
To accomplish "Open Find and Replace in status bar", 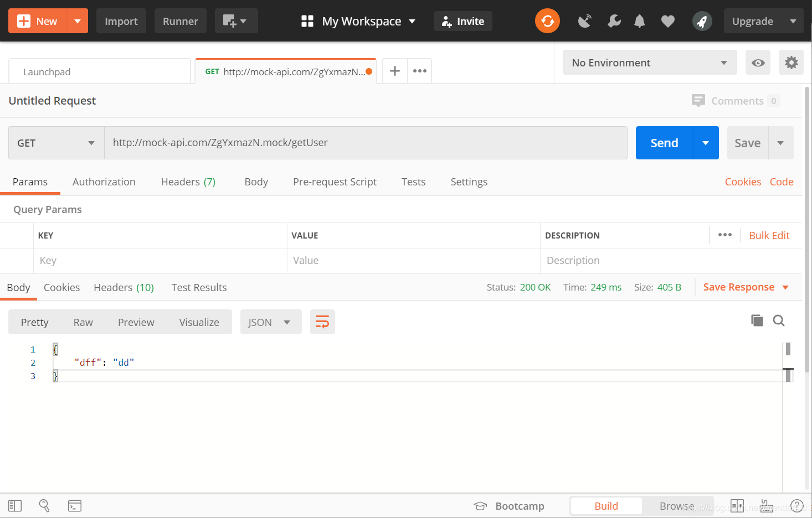I will pyautogui.click(x=44, y=505).
